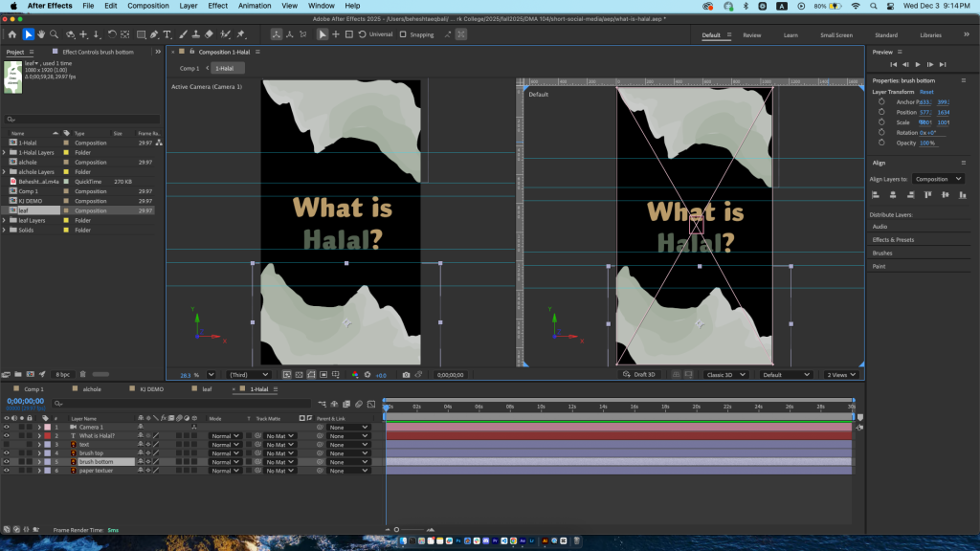This screenshot has width=980, height=551.
Task: Expand the brush top layer properties
Action: tap(39, 452)
